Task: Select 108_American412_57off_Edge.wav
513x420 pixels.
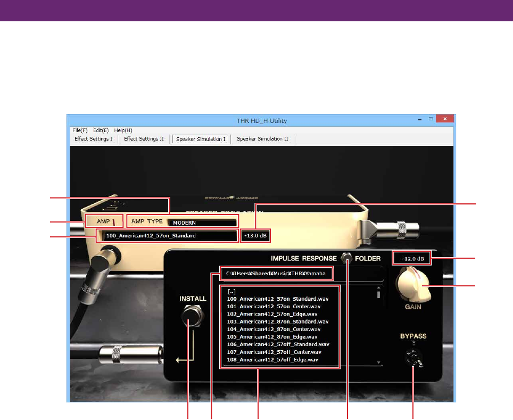Action: (x=272, y=359)
